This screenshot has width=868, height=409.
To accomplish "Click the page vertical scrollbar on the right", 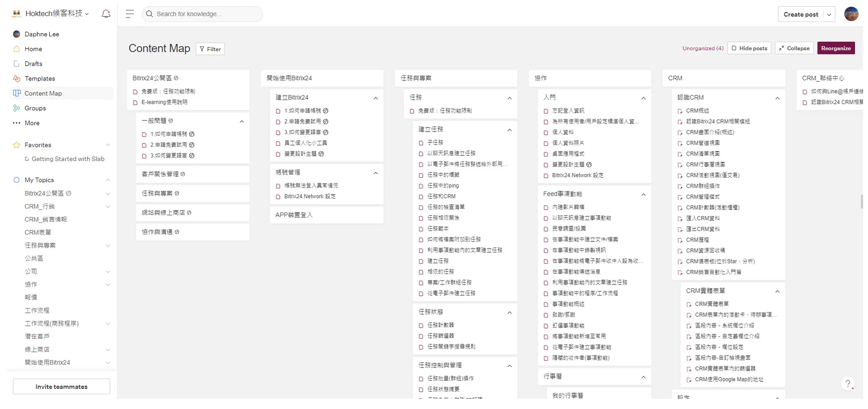I will [862, 201].
